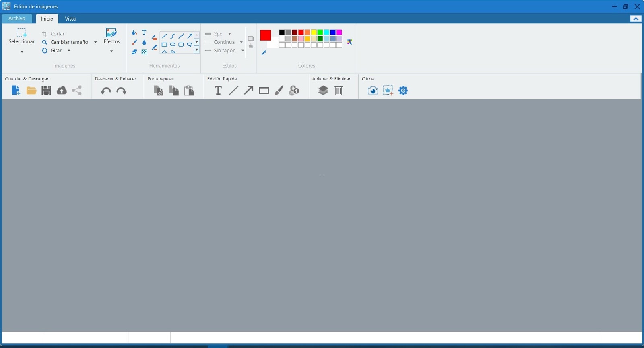The height and width of the screenshot is (348, 644).
Task: Choose the rectangle shape in shapes gallery
Action: [164, 45]
